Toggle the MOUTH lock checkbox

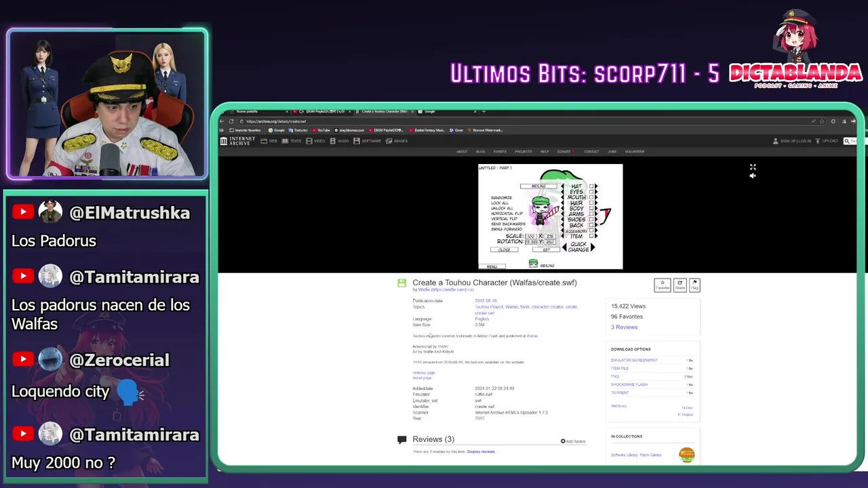pyautogui.click(x=591, y=197)
